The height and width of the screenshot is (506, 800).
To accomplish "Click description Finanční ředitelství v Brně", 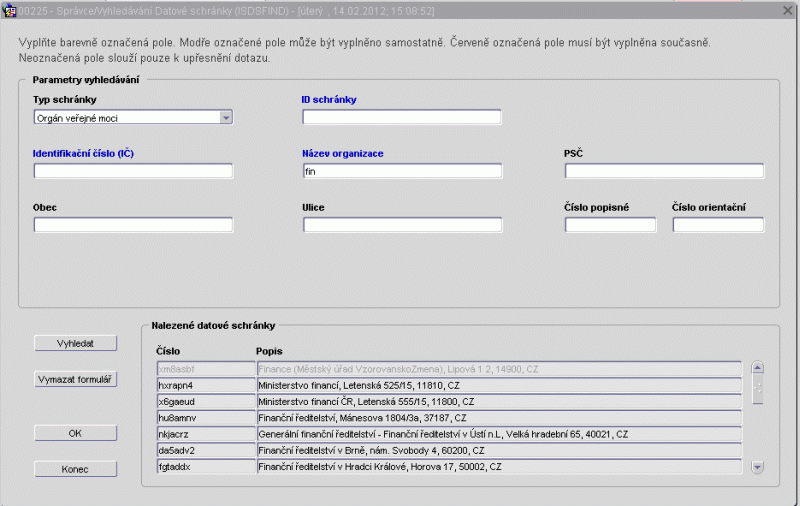I will coord(499,450).
